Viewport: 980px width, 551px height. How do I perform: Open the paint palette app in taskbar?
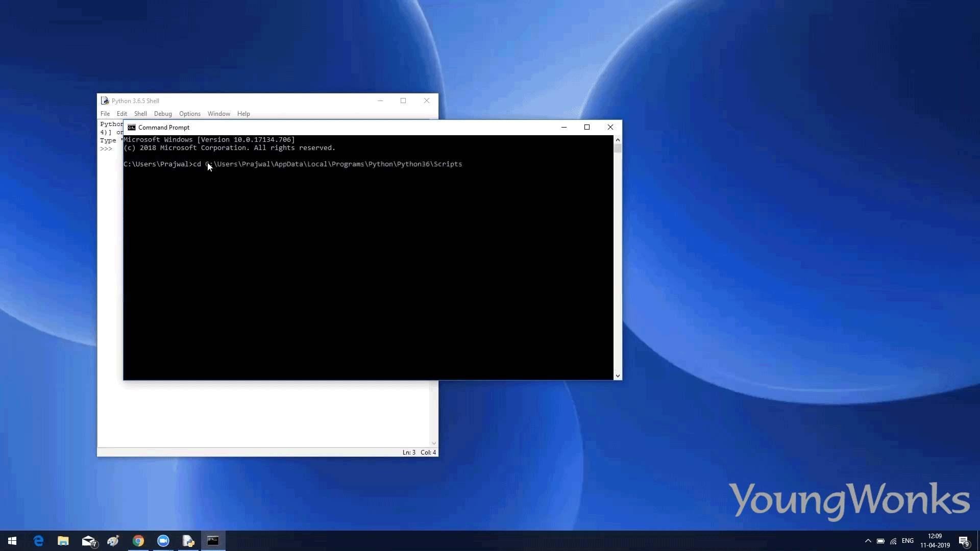point(113,541)
